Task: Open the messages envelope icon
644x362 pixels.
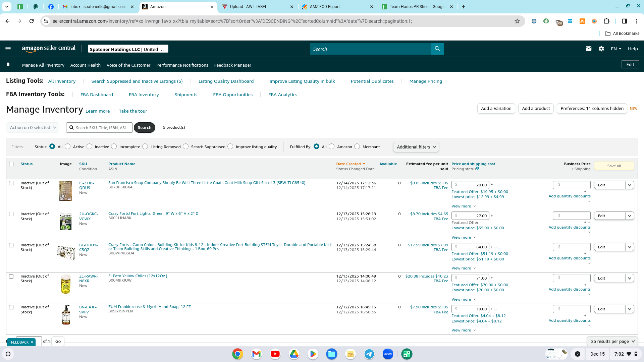Action: coord(588,49)
